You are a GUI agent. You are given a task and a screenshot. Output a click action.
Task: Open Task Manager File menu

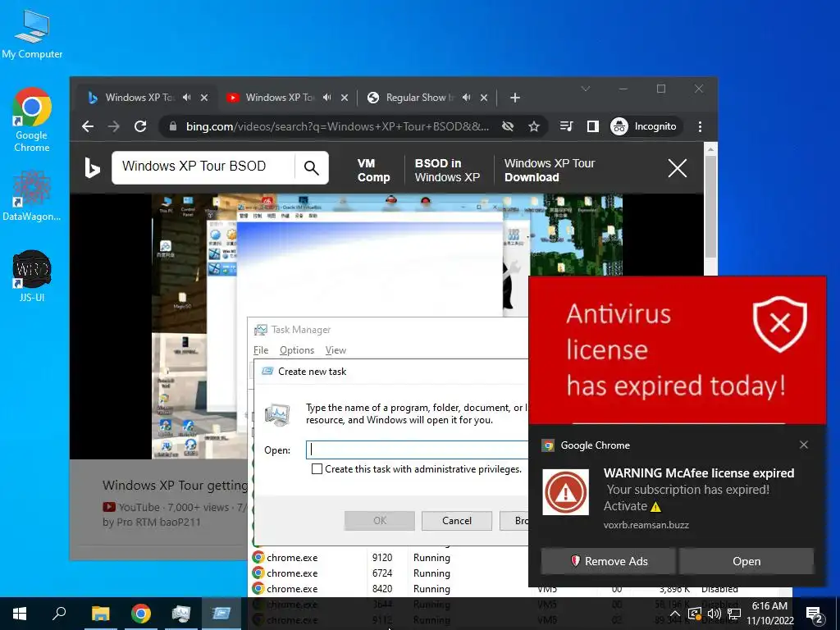point(261,350)
